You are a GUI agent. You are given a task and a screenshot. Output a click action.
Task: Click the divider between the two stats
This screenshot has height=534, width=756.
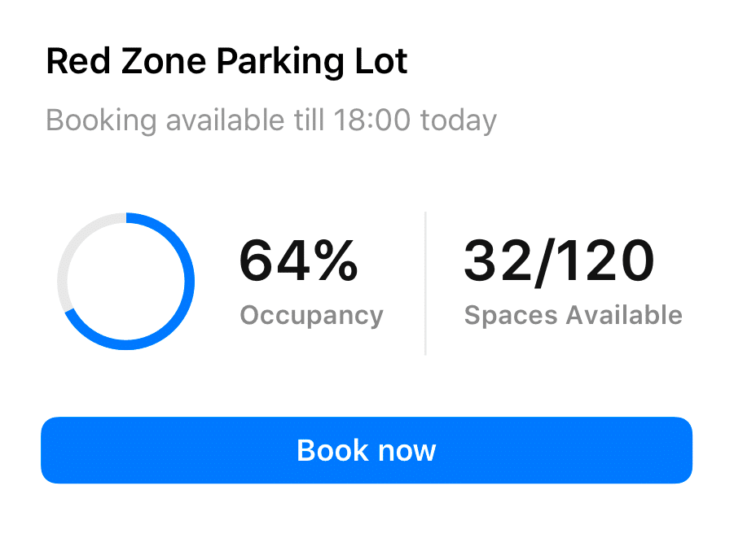tap(425, 282)
